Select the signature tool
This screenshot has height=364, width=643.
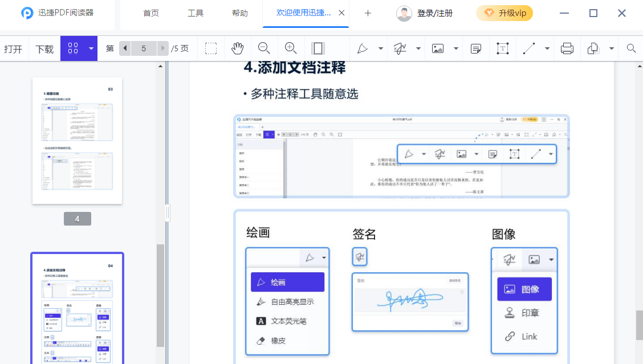point(400,48)
